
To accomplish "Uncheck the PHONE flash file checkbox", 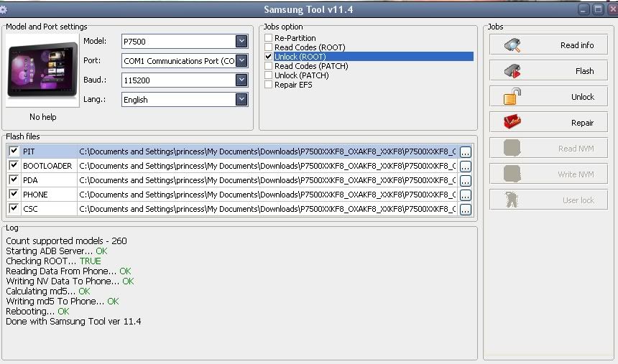I will (14, 194).
